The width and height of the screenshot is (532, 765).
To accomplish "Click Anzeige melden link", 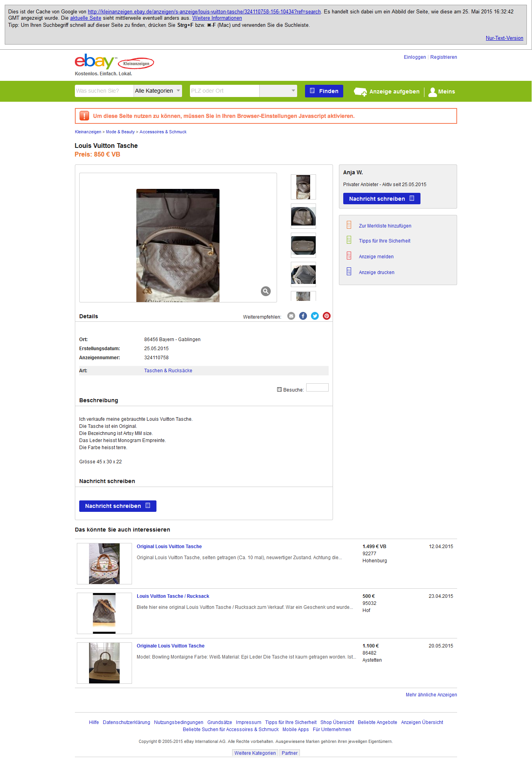I will [x=376, y=257].
